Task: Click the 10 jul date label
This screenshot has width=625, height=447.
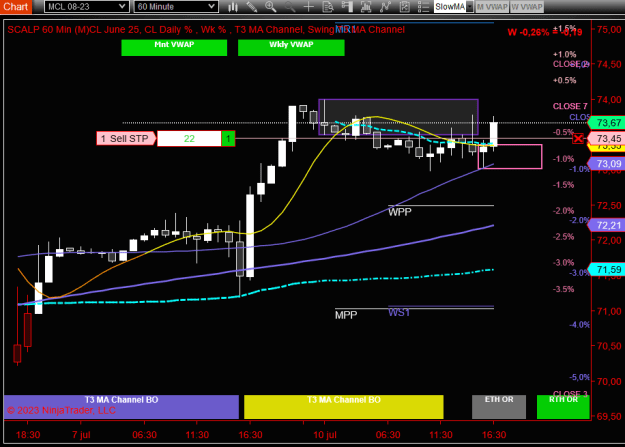Action: (325, 435)
